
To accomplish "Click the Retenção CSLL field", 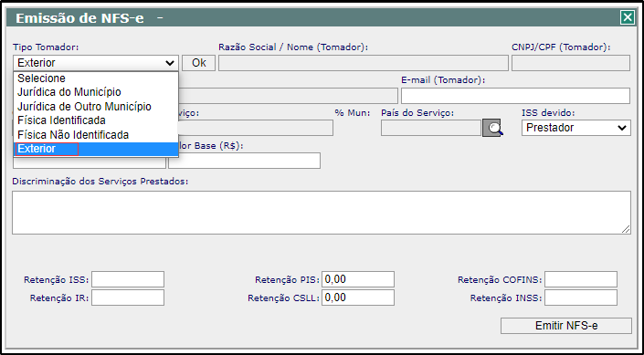I will click(x=358, y=298).
